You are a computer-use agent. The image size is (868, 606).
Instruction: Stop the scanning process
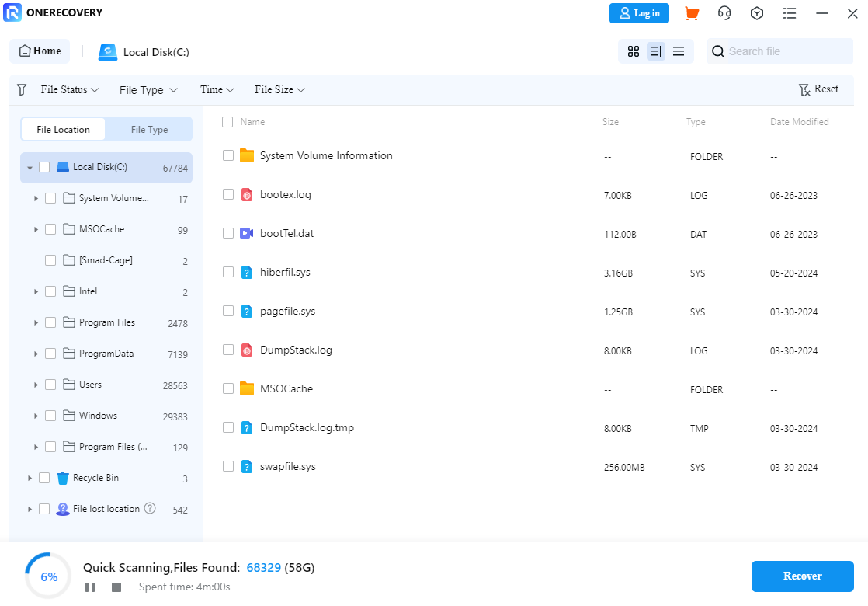(x=116, y=587)
